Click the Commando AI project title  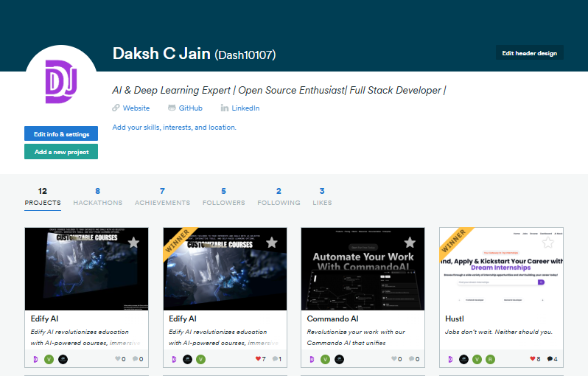tap(332, 318)
